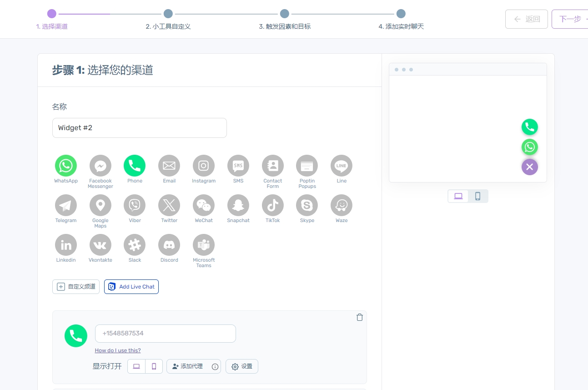Select the WhatsApp channel icon
The image size is (588, 390).
[x=66, y=166]
